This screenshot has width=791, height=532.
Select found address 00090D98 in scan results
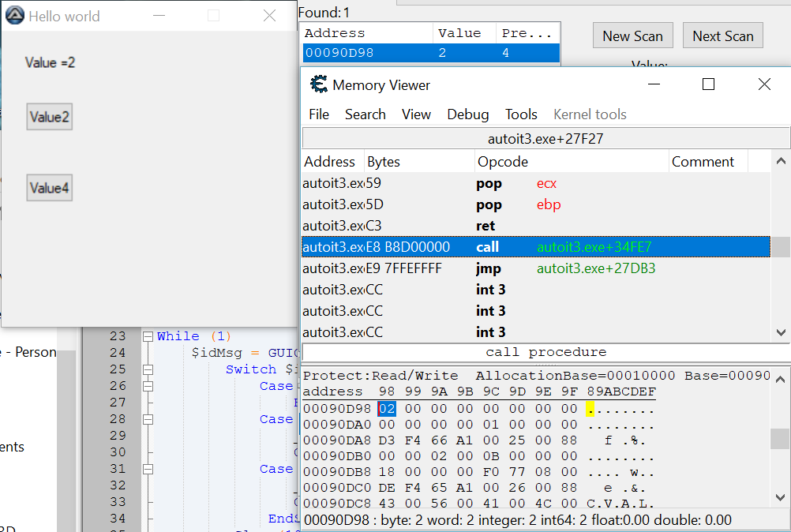[431, 53]
